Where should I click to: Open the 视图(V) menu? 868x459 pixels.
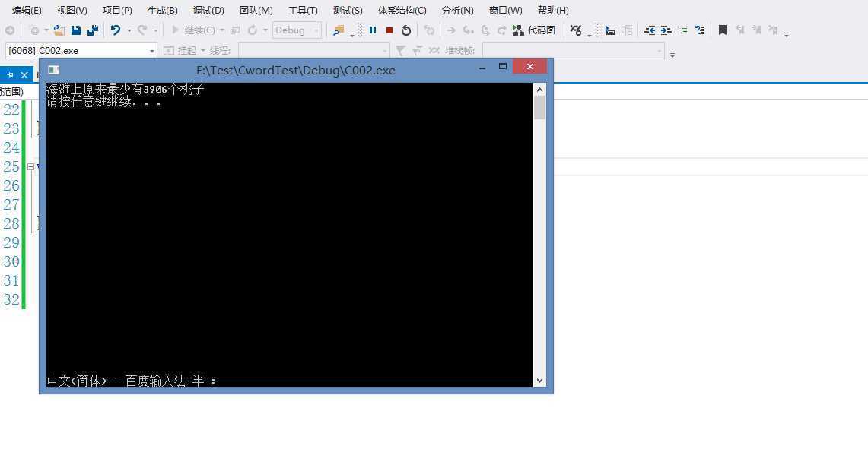tap(72, 10)
